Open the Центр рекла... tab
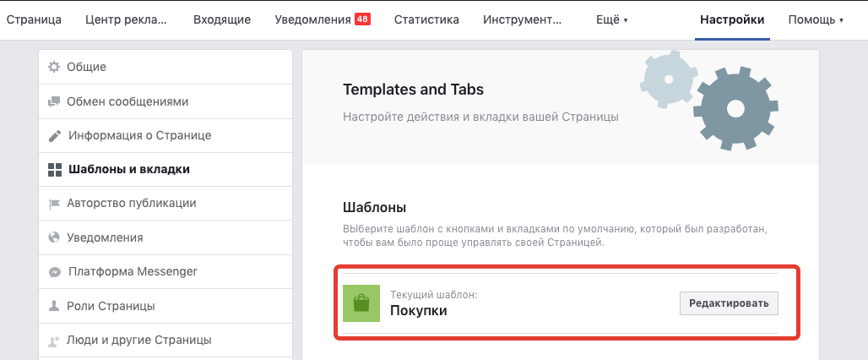 coord(126,20)
